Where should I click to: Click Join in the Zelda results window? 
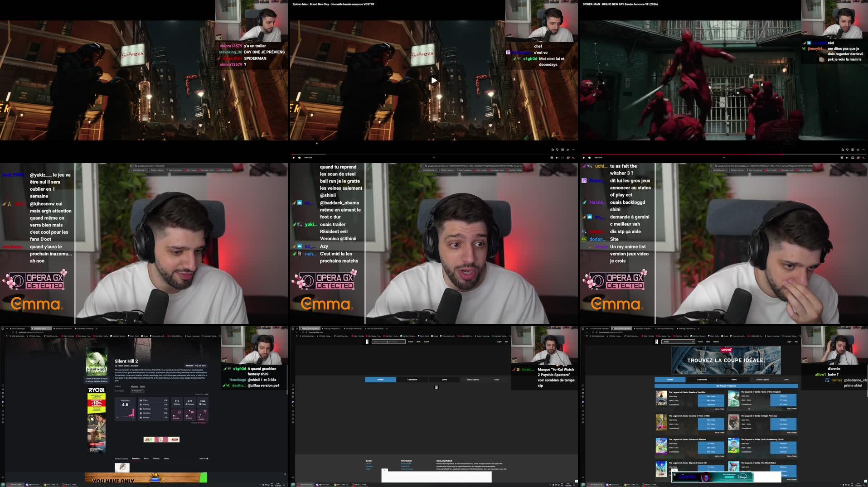click(796, 342)
